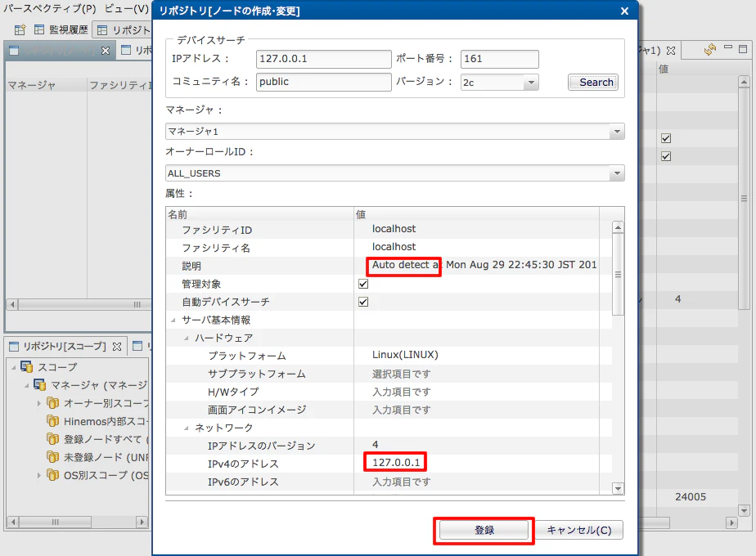
Task: Focus the IPアドレス input field
Action: click(323, 59)
